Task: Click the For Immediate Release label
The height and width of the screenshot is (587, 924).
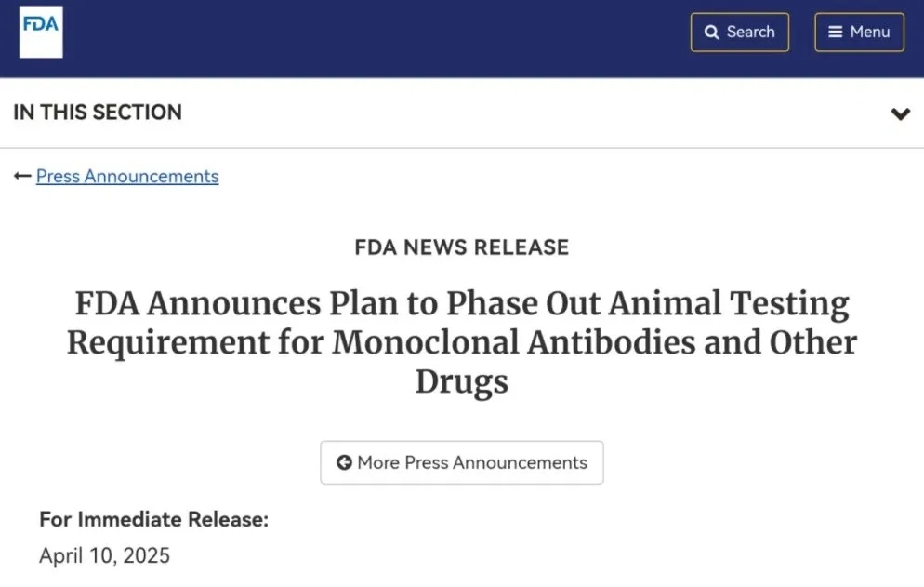Action: pyautogui.click(x=153, y=519)
